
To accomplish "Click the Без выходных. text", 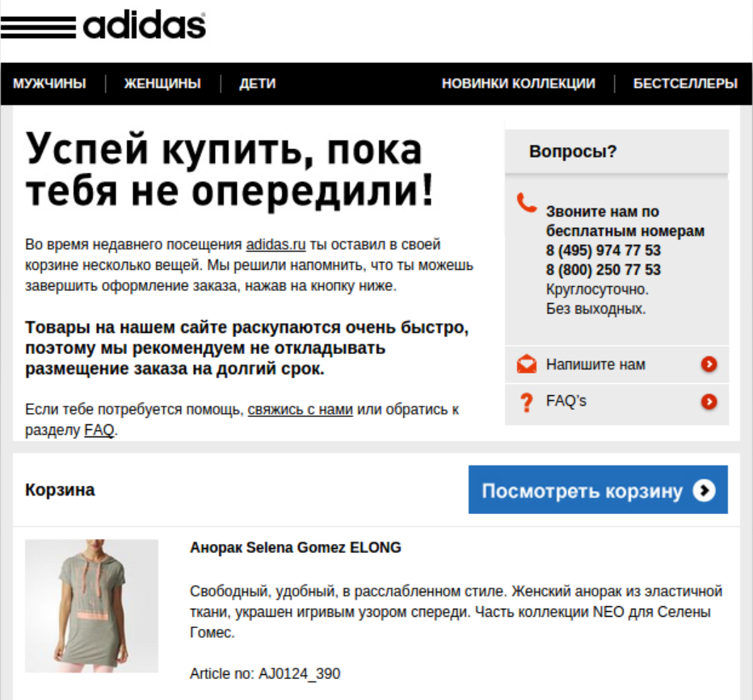I will (596, 309).
